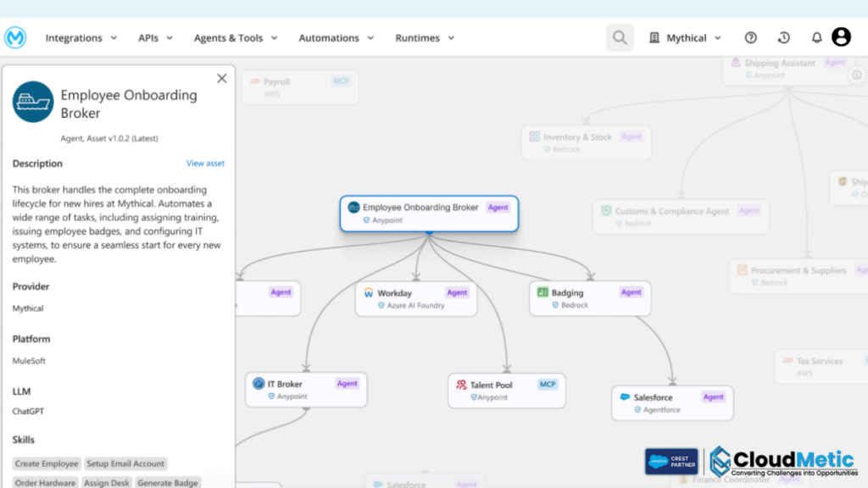Image resolution: width=868 pixels, height=488 pixels.
Task: Open the Agents & Tools menu
Action: (x=236, y=37)
